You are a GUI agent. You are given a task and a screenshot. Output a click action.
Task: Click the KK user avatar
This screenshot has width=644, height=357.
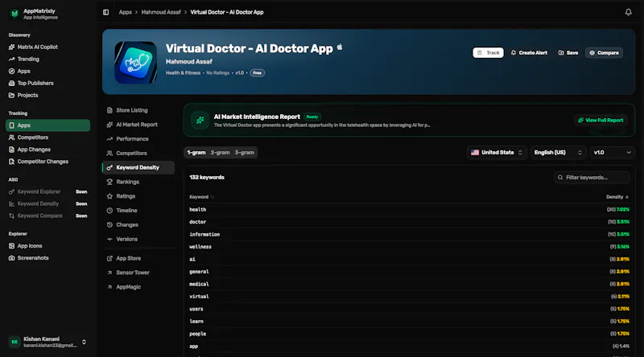[14, 342]
